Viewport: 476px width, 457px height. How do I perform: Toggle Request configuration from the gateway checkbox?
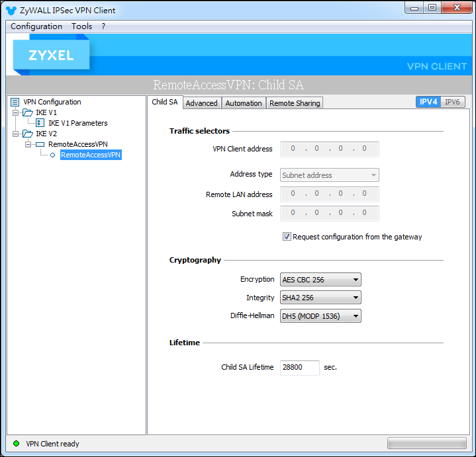[287, 237]
